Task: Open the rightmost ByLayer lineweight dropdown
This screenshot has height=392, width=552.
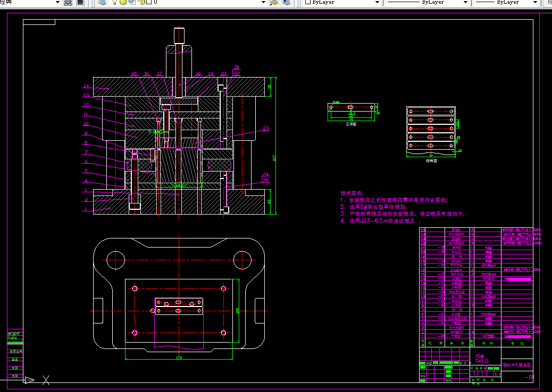Action: tap(536, 2)
